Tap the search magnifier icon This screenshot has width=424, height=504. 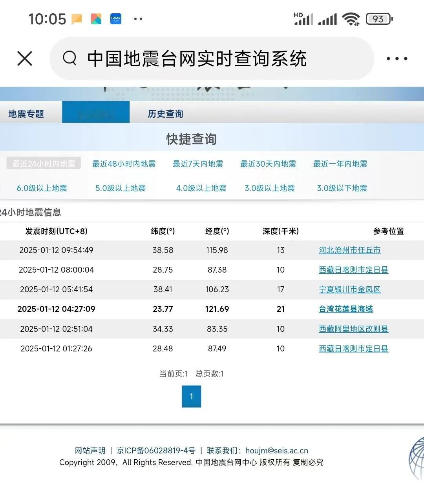click(70, 58)
